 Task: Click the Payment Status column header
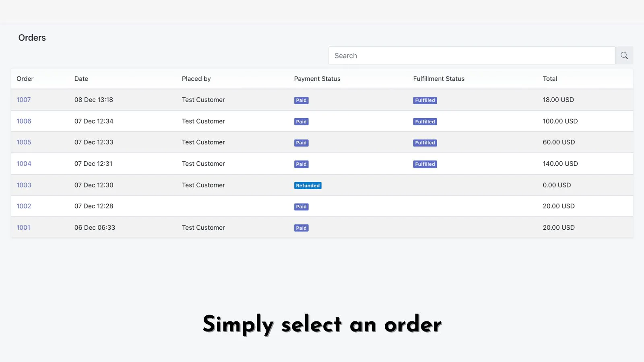[317, 79]
